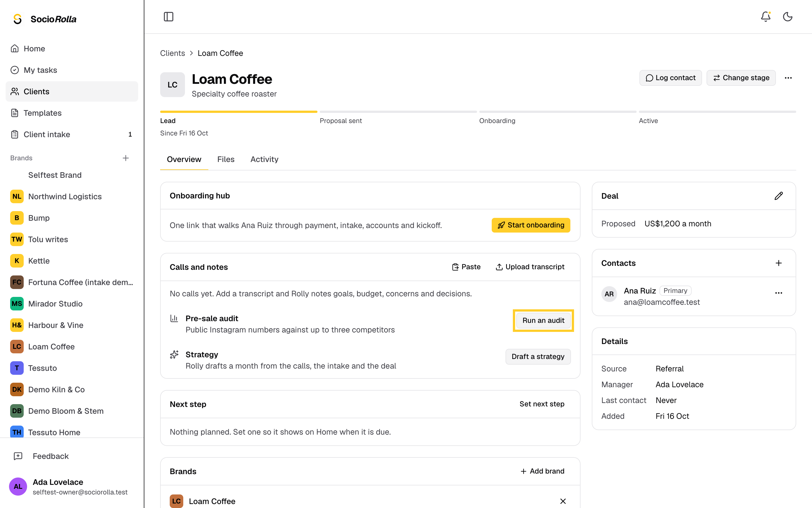Click the Kettle K avatar
Image resolution: width=812 pixels, height=508 pixels.
[17, 261]
